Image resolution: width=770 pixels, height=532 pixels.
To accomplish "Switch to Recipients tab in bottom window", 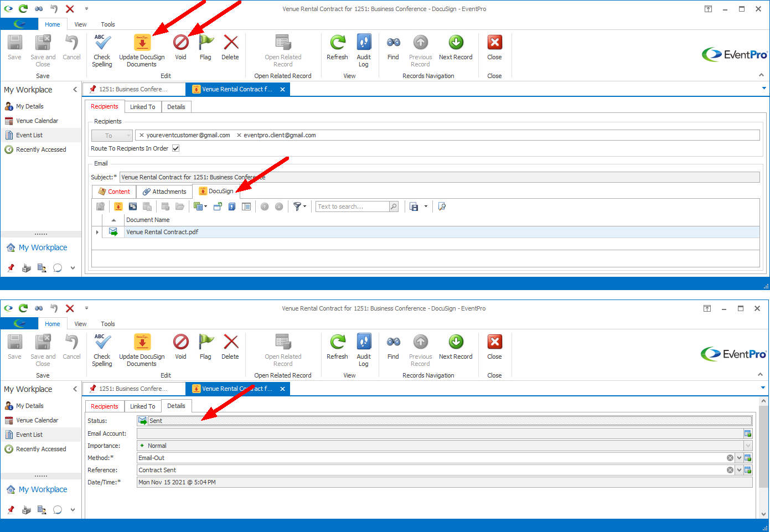I will point(105,406).
